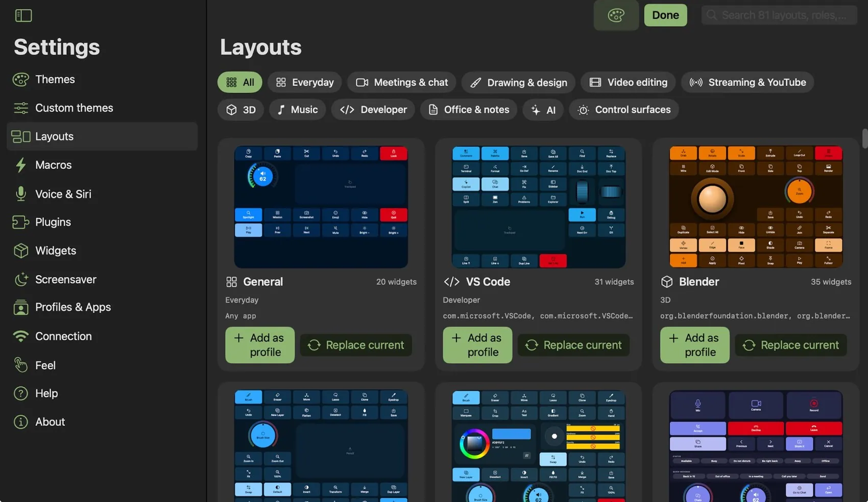Open the General layout preview thumbnail

coord(321,207)
